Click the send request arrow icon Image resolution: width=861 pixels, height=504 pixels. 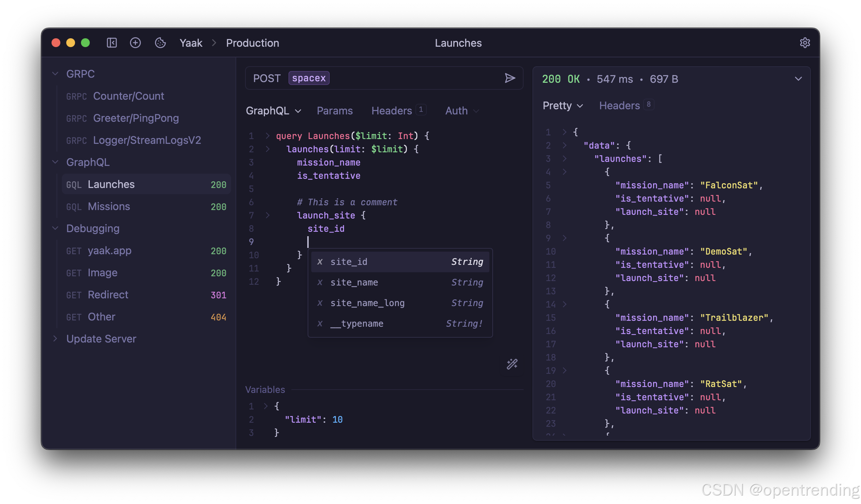point(510,78)
